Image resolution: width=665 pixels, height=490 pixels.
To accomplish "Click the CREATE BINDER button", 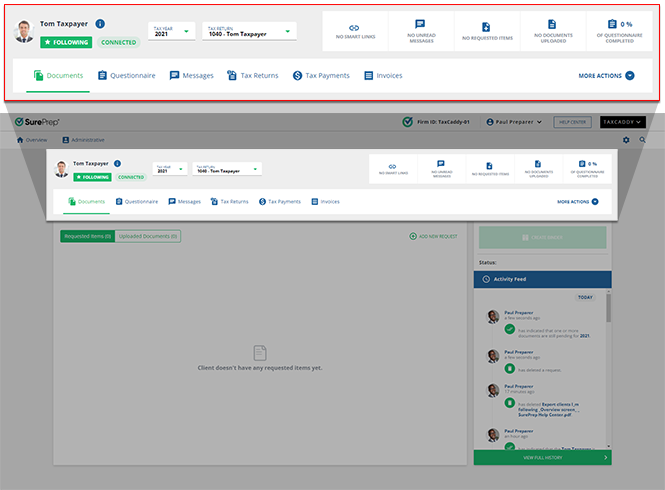I will click(x=542, y=238).
